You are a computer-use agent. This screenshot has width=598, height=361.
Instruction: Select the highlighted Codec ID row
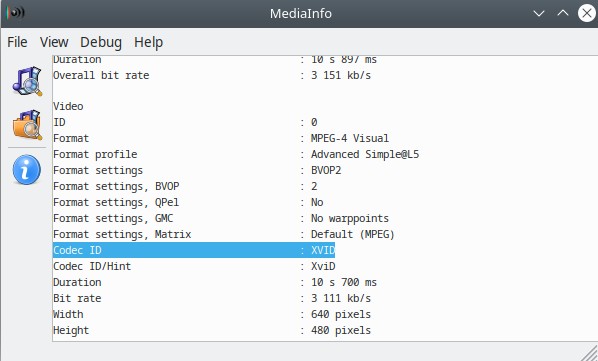[x=194, y=250]
